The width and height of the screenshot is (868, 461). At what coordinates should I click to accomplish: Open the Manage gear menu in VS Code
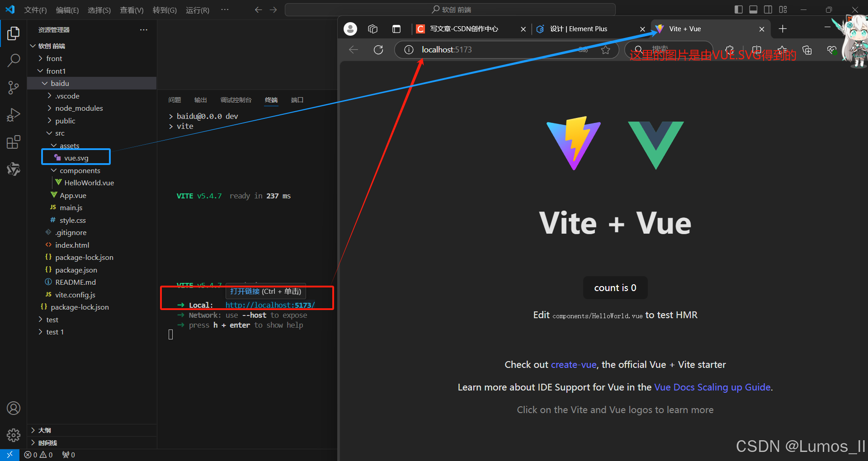tap(14, 435)
